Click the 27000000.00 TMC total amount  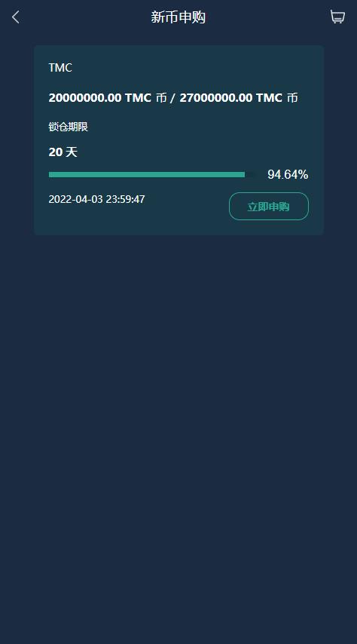tap(231, 98)
